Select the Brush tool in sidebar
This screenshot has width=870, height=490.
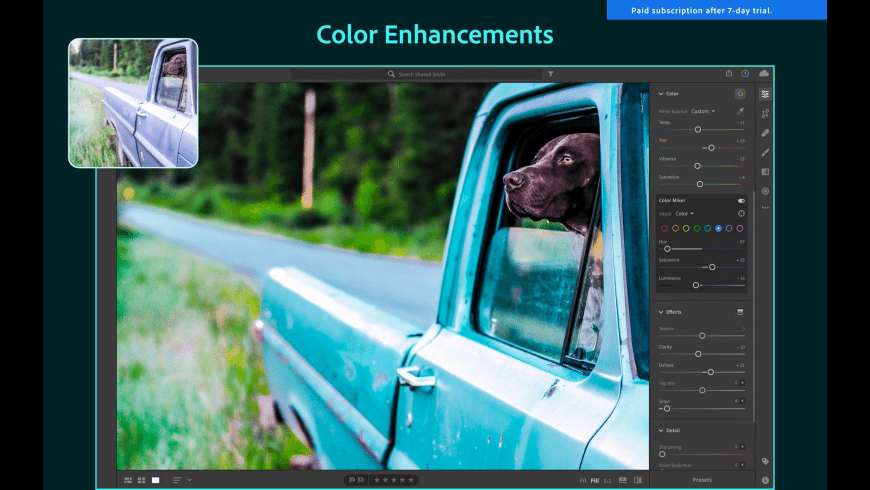[x=765, y=152]
